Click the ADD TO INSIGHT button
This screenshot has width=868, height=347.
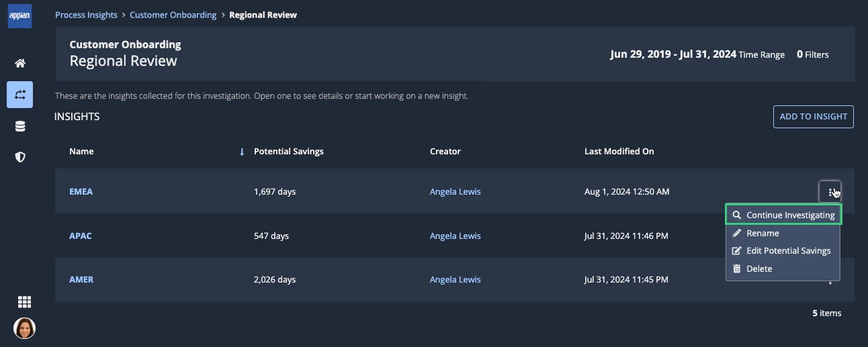(813, 116)
